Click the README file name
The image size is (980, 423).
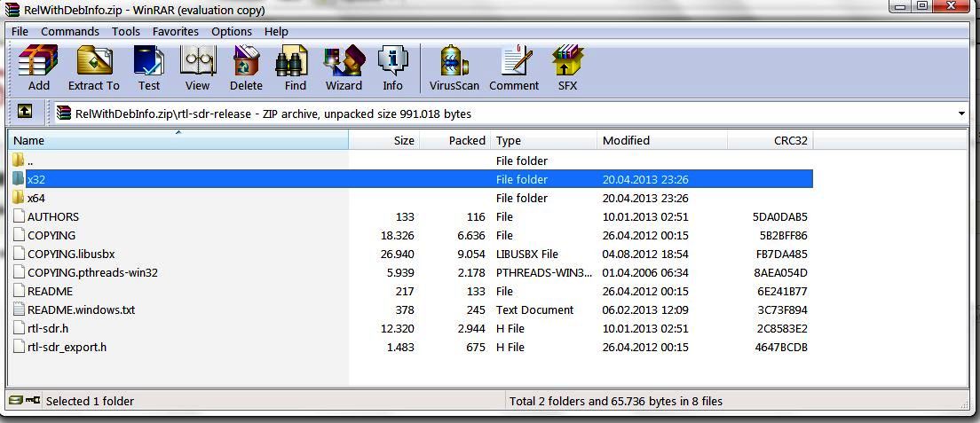(50, 291)
